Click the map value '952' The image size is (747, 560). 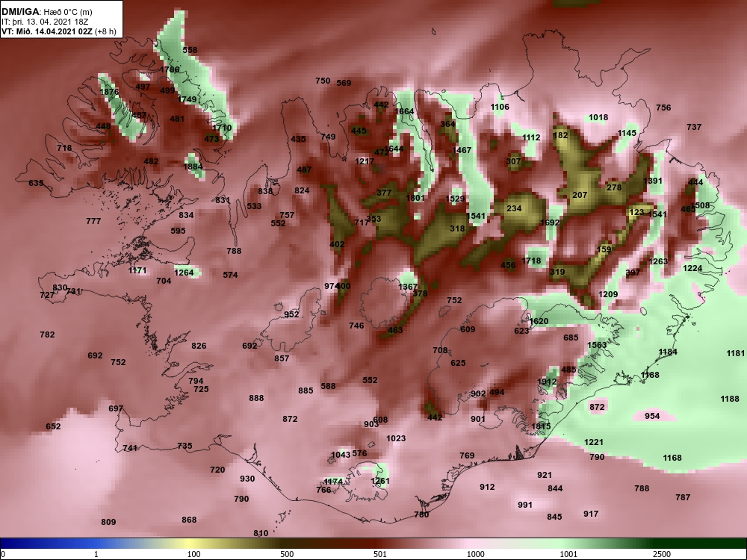coord(291,314)
